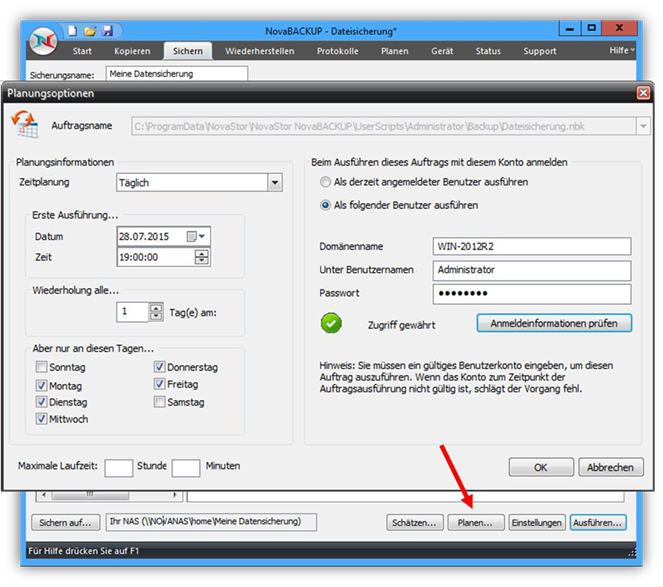The width and height of the screenshot is (663, 587).
Task: Click the Maximale Laufzeit Stunde field
Action: click(119, 468)
